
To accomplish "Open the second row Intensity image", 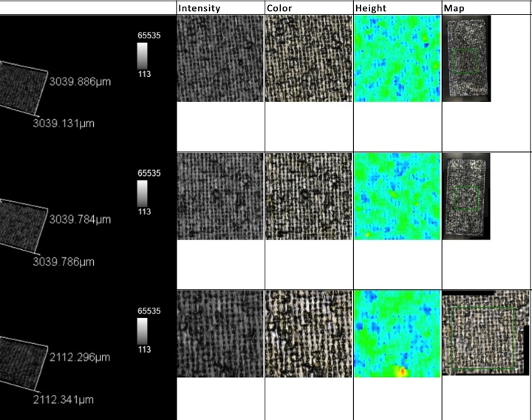I will pyautogui.click(x=220, y=196).
